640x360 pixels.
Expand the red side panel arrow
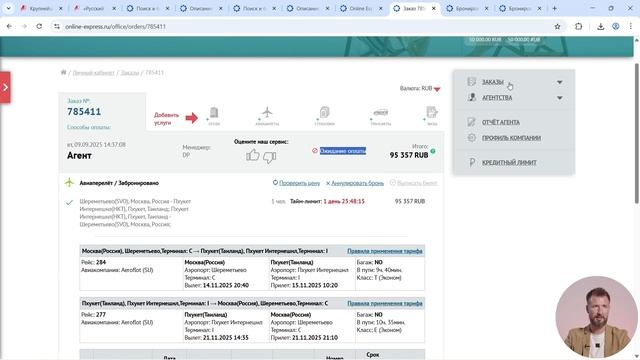[x=5, y=87]
